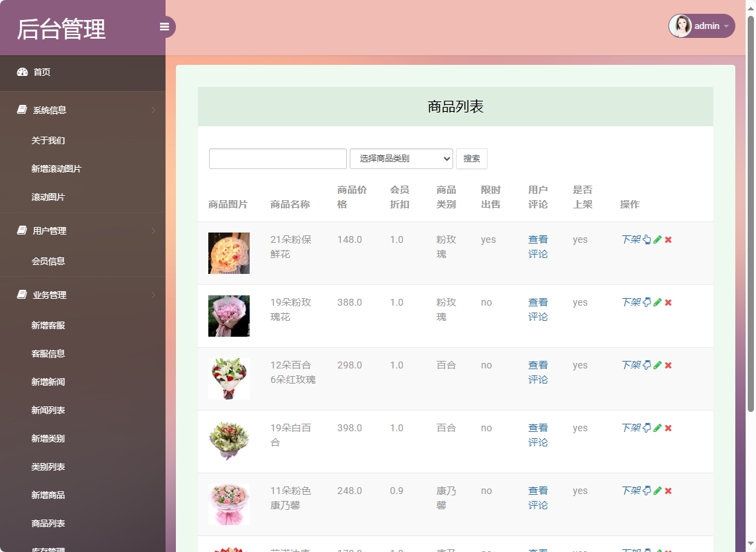Open the 选择商品类别 dropdown
The image size is (756, 552).
tap(400, 159)
